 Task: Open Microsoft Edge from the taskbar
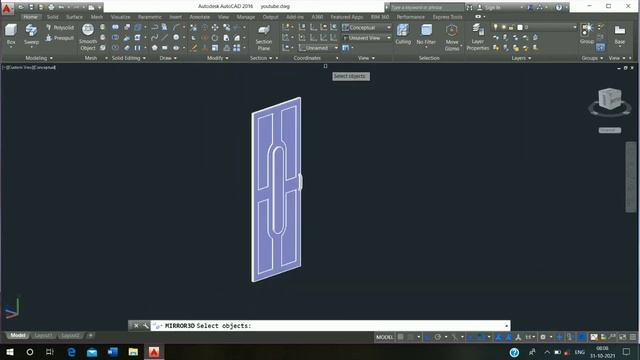point(71,352)
